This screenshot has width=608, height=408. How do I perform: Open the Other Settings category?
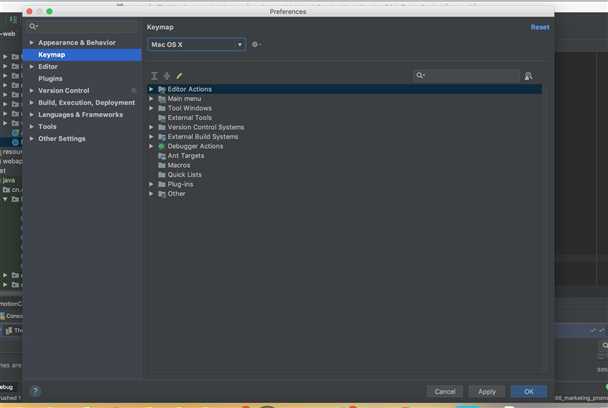pos(62,139)
